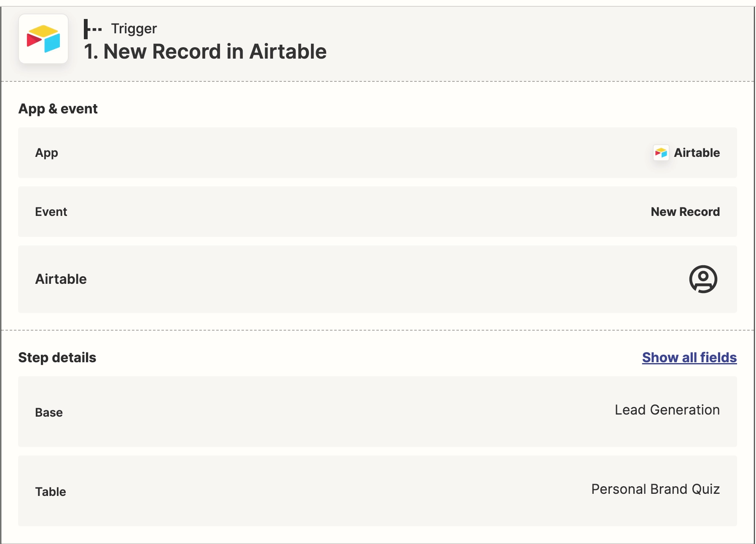Select the "Personal Brand Quiz" table value
This screenshot has height=544, width=756.
click(x=655, y=489)
